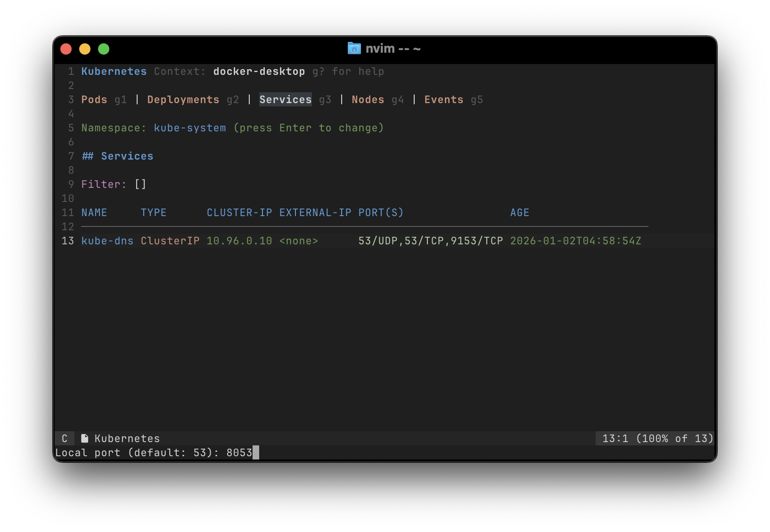The image size is (770, 532).
Task: Click the NAME column header
Action: coord(94,213)
